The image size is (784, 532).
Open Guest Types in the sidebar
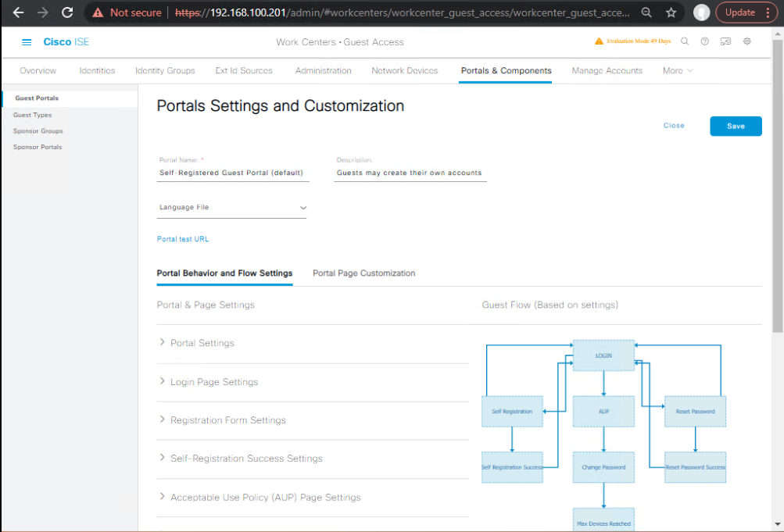click(x=33, y=115)
